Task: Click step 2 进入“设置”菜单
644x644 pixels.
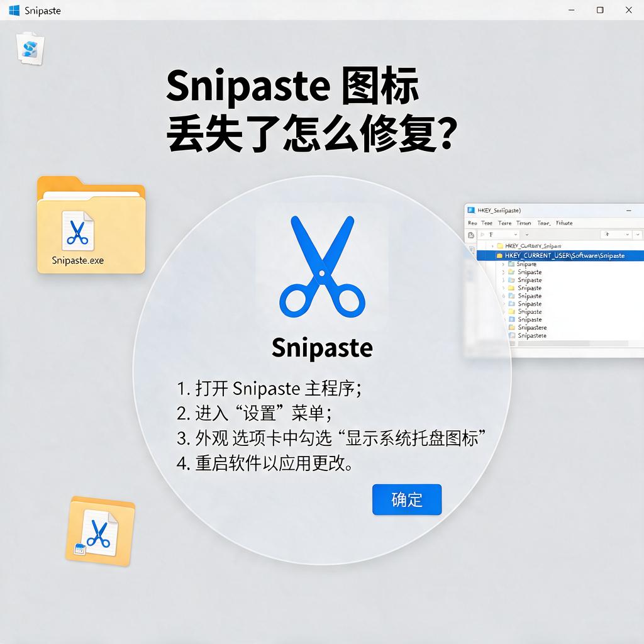Action: click(x=254, y=413)
